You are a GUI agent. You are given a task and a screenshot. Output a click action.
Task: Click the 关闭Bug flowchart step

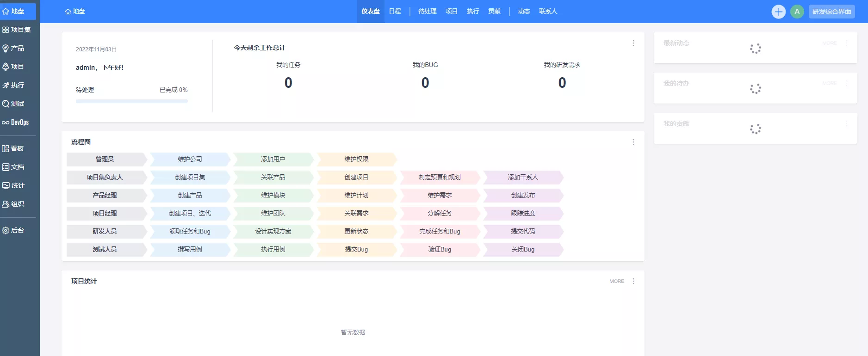[523, 249]
